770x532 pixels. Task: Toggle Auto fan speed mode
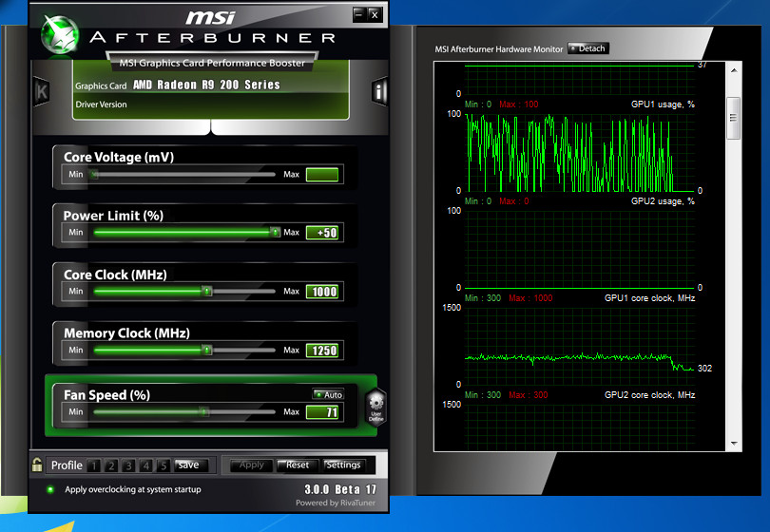pyautogui.click(x=328, y=394)
